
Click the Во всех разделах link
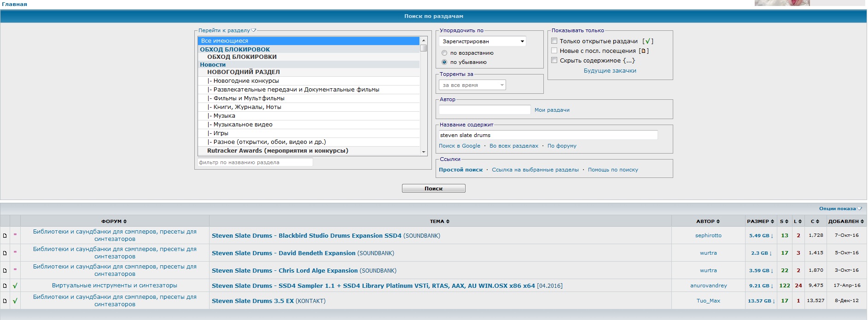[x=513, y=146]
